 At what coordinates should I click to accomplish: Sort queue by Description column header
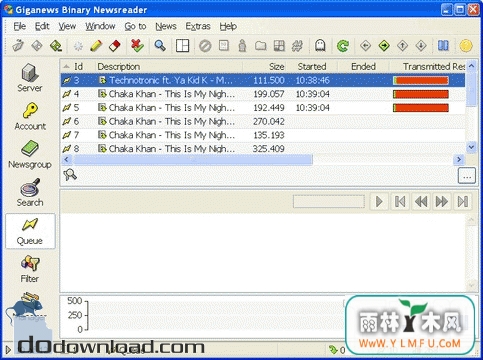(x=169, y=66)
